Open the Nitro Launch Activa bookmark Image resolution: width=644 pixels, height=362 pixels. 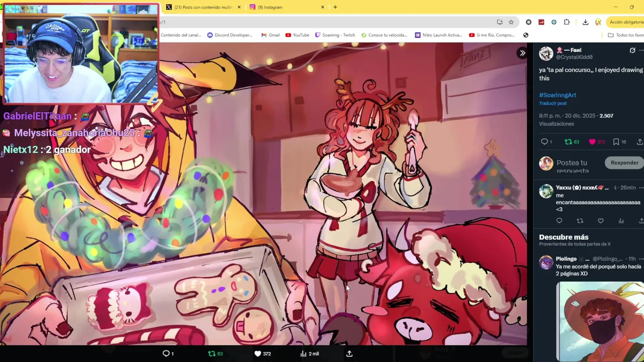[x=438, y=35]
